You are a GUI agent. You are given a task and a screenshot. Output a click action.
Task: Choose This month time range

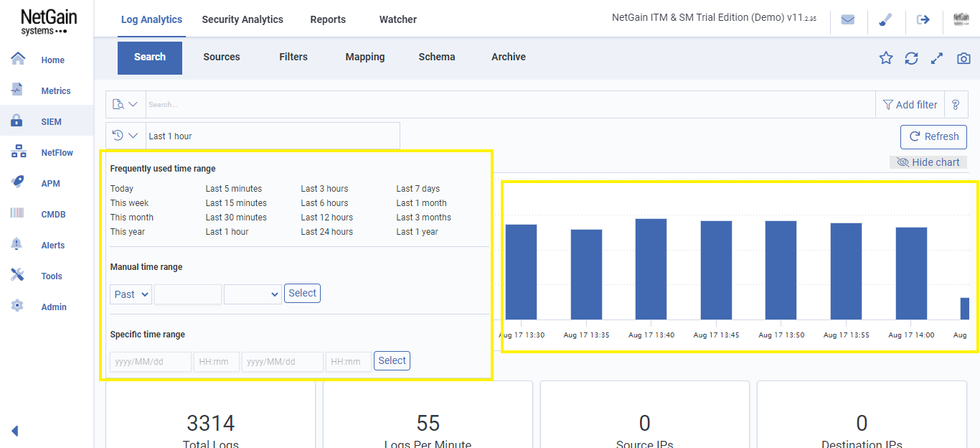tap(132, 218)
